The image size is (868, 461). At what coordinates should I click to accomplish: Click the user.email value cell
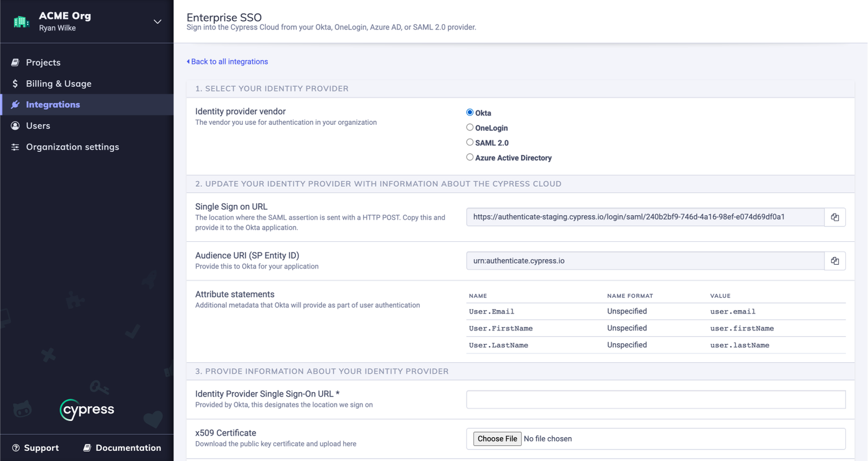point(733,312)
